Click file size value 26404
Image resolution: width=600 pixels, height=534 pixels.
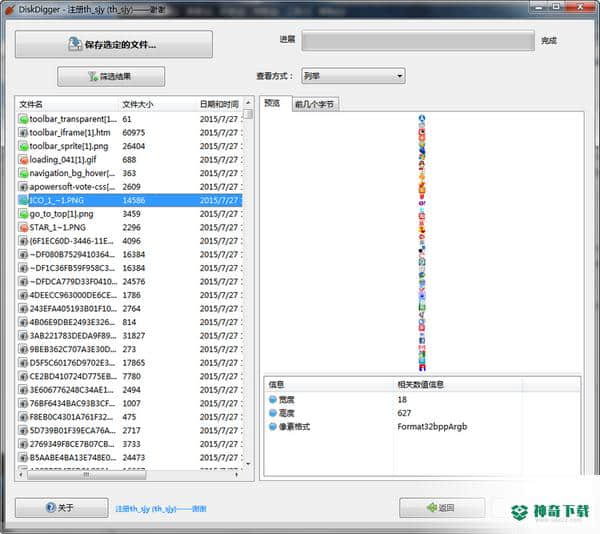tap(134, 146)
